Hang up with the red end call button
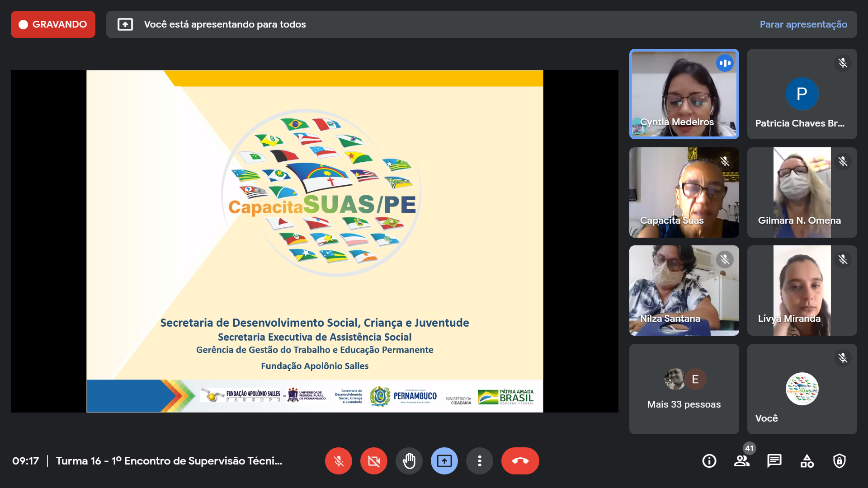 click(x=520, y=461)
